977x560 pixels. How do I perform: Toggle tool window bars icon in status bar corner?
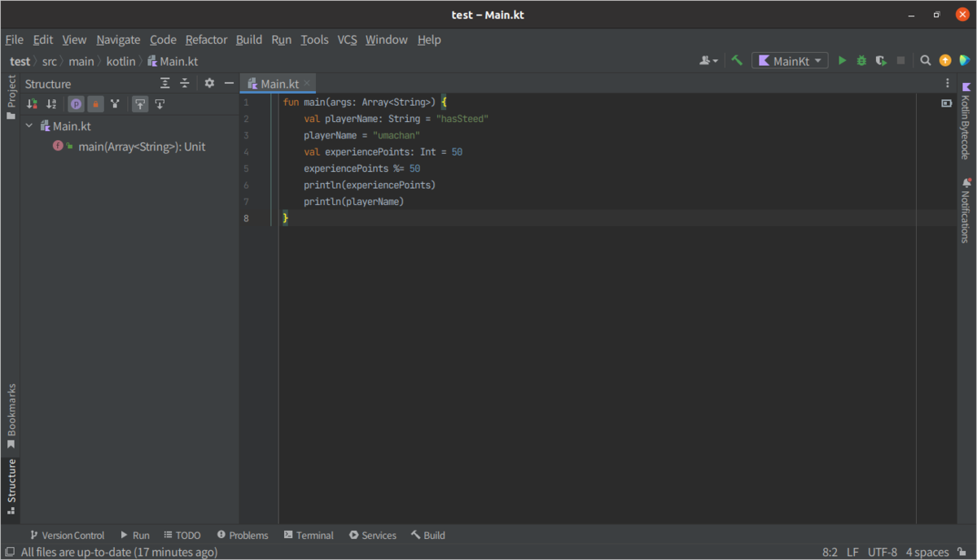8,552
